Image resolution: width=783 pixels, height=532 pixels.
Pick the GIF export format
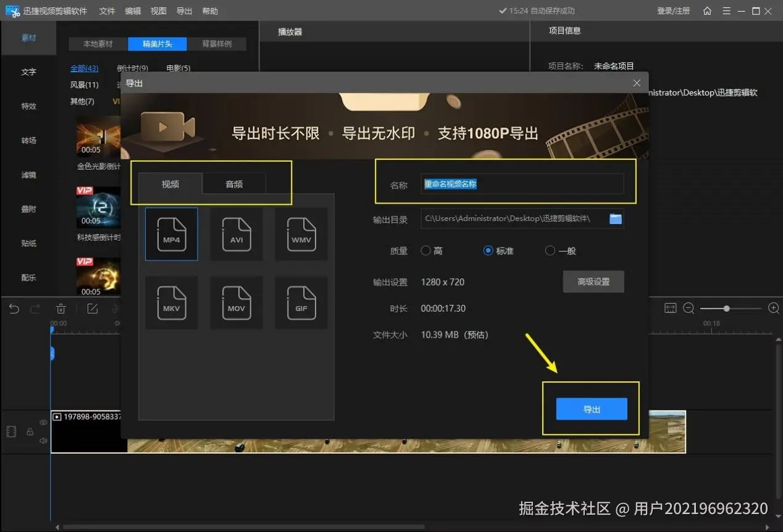(x=301, y=302)
